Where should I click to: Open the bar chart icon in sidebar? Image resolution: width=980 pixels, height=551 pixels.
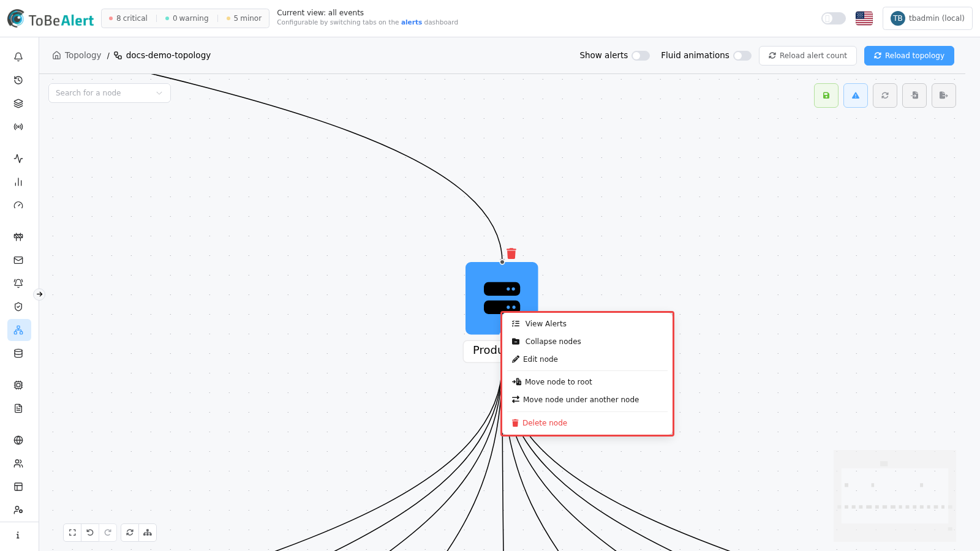(18, 182)
